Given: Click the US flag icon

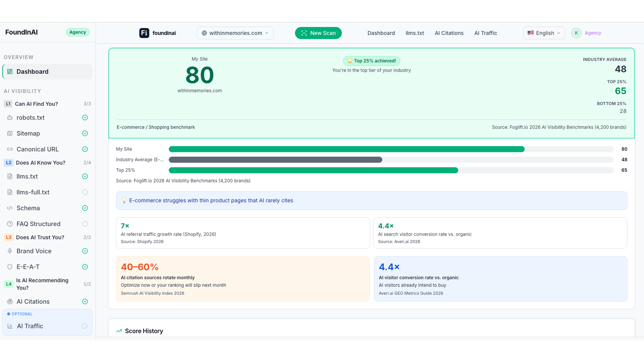Looking at the screenshot, I should [530, 33].
